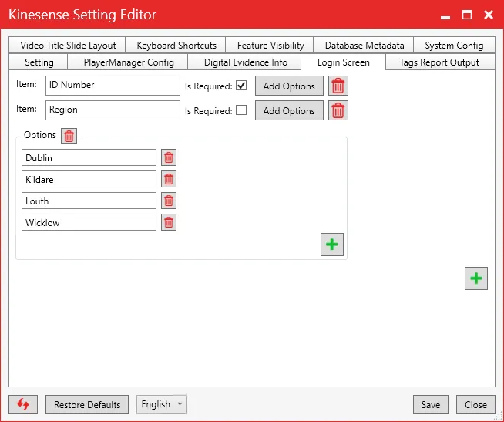The image size is (504, 422).
Task: Click the Login Screen tab
Action: (343, 62)
